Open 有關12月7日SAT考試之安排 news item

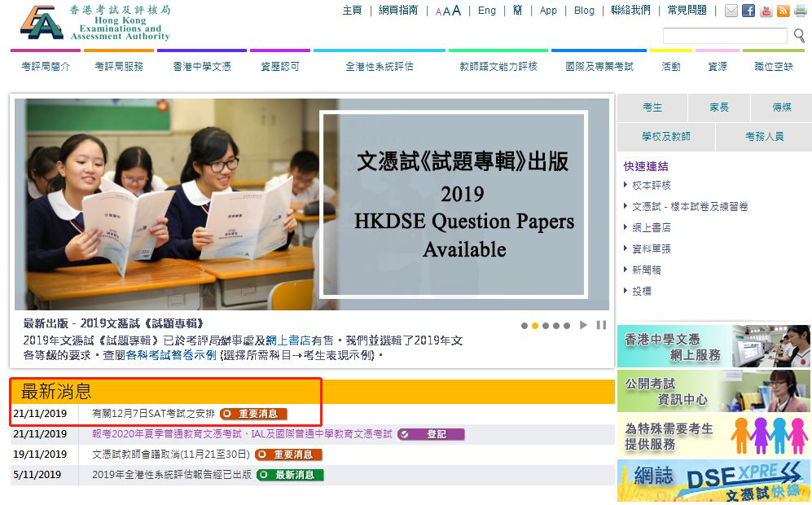pyautogui.click(x=153, y=414)
